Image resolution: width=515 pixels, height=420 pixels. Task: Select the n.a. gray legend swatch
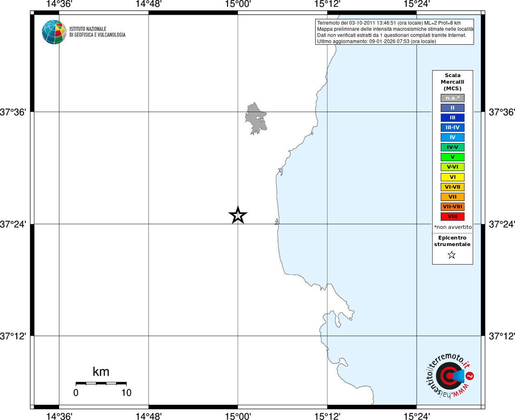[453, 98]
